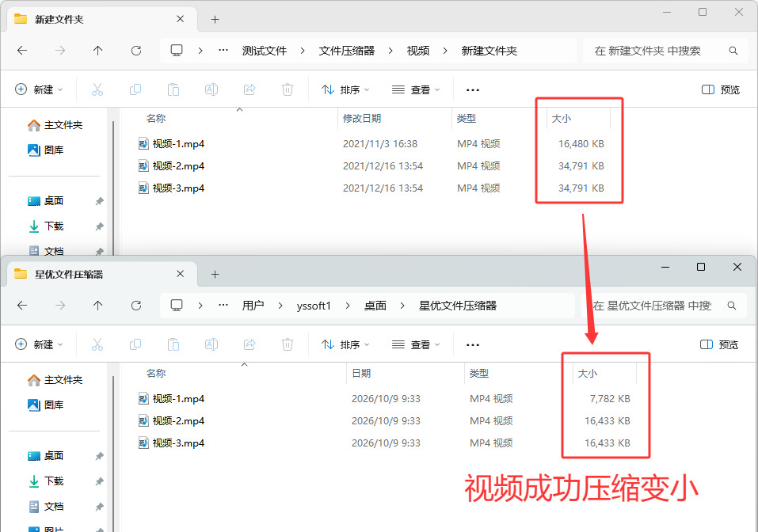Click the search box in the 新建文件夹 window
The height and width of the screenshot is (532, 758).
(665, 51)
